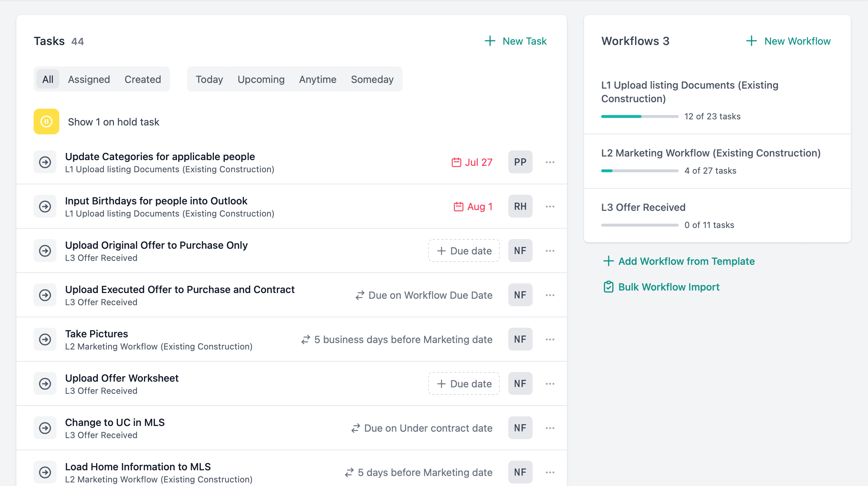This screenshot has width=868, height=486.
Task: Click the clipboard icon for Bulk Workflow Import
Action: 608,287
